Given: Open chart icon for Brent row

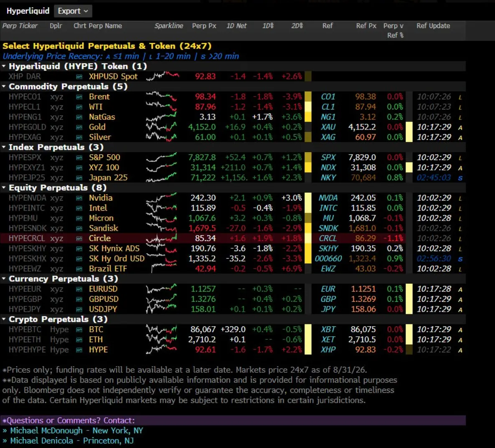Looking at the screenshot, I should tap(79, 97).
